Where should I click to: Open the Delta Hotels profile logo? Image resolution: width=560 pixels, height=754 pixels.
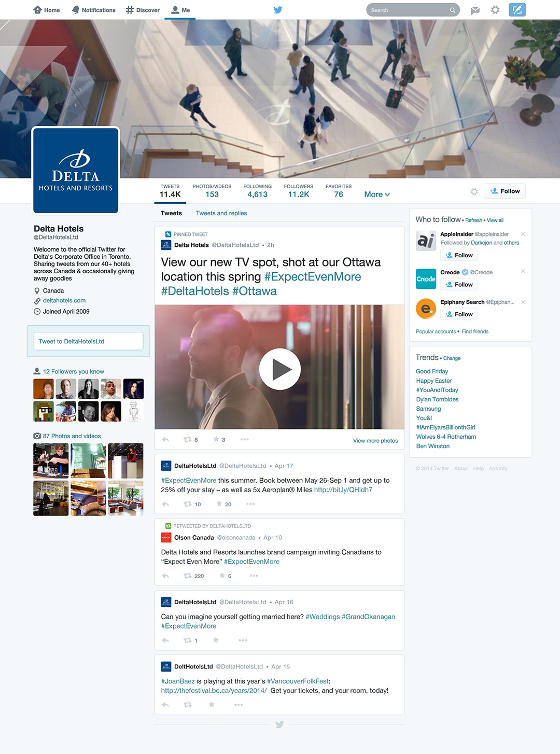point(76,170)
